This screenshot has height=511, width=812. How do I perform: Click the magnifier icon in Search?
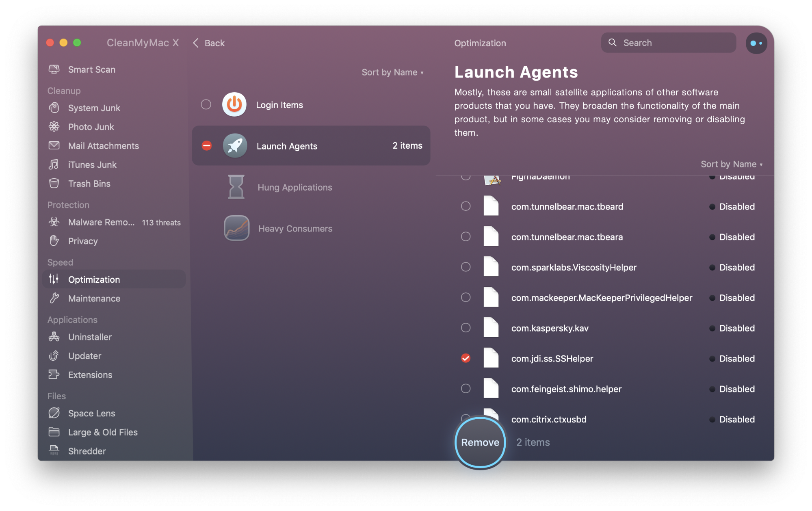click(x=613, y=43)
